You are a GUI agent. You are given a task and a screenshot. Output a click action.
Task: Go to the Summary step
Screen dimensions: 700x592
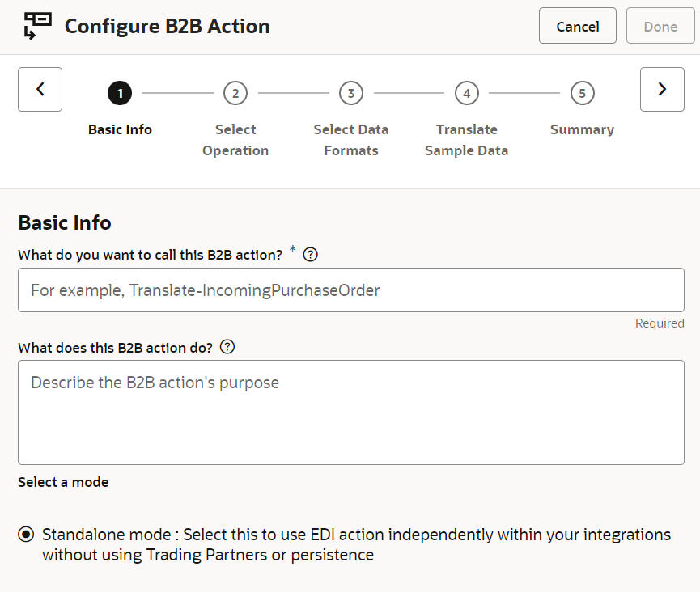582,129
